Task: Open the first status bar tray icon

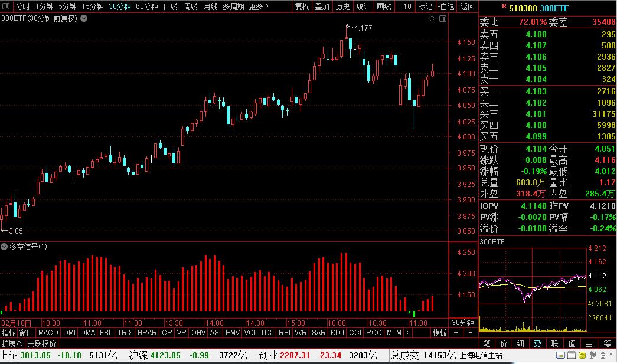Action: click(560, 355)
